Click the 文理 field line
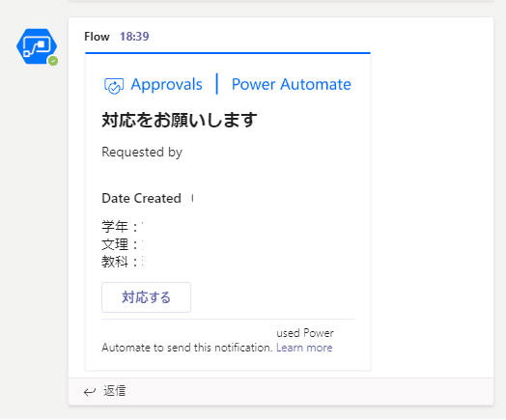 pos(123,244)
